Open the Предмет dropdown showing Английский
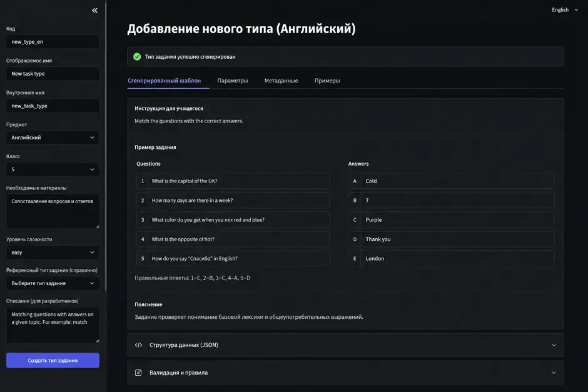Viewport: 588px width, 392px height. tap(53, 138)
